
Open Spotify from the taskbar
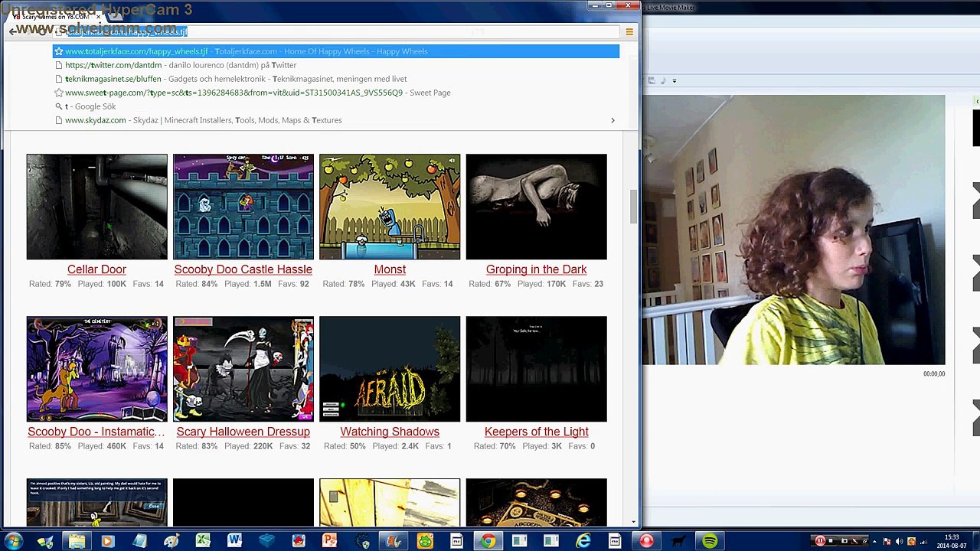click(x=710, y=542)
